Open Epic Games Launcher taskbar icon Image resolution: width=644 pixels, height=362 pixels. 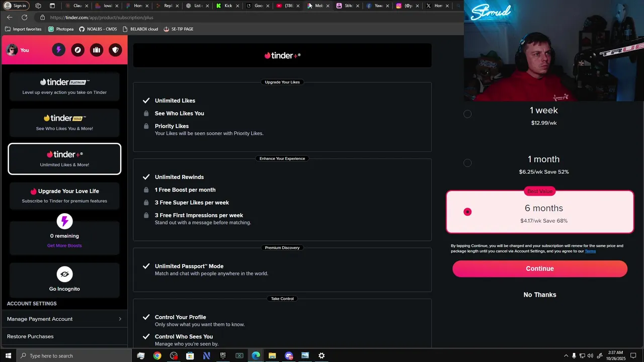(223, 355)
